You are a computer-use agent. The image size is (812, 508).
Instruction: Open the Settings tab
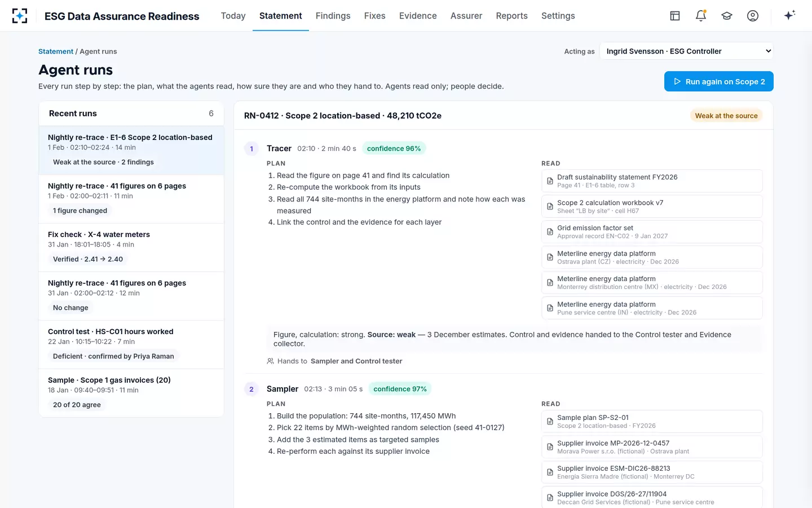[x=558, y=16]
